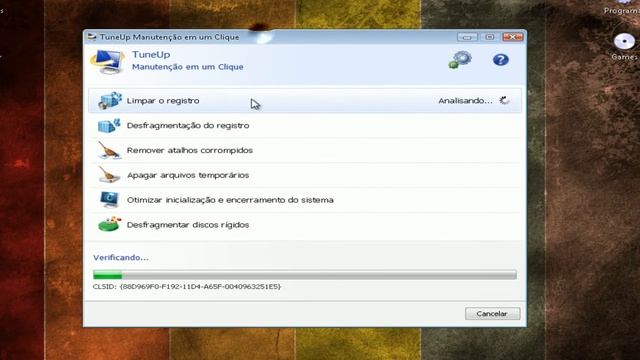
Task: Click the Analisando spinner icon
Action: click(504, 100)
